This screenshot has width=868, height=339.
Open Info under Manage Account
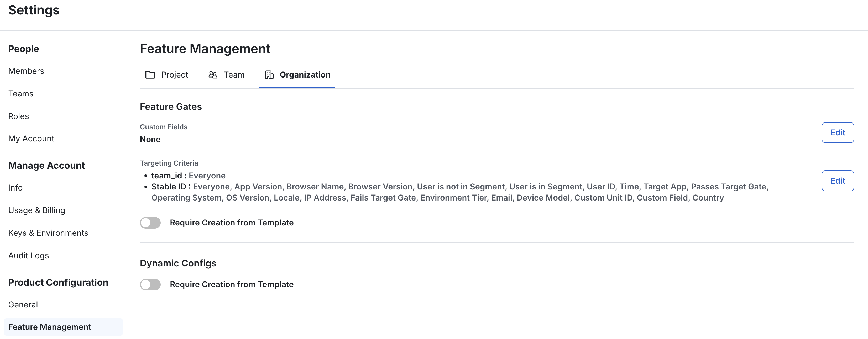[x=15, y=188]
